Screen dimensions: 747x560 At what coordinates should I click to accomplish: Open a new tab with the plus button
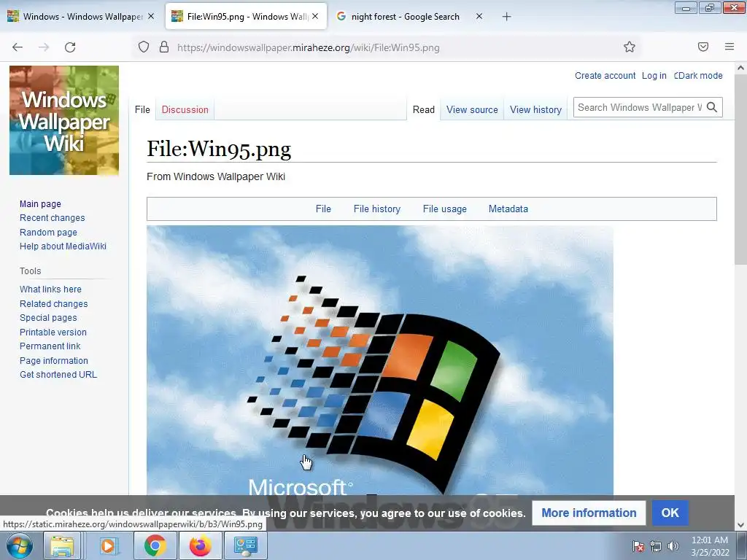(506, 17)
